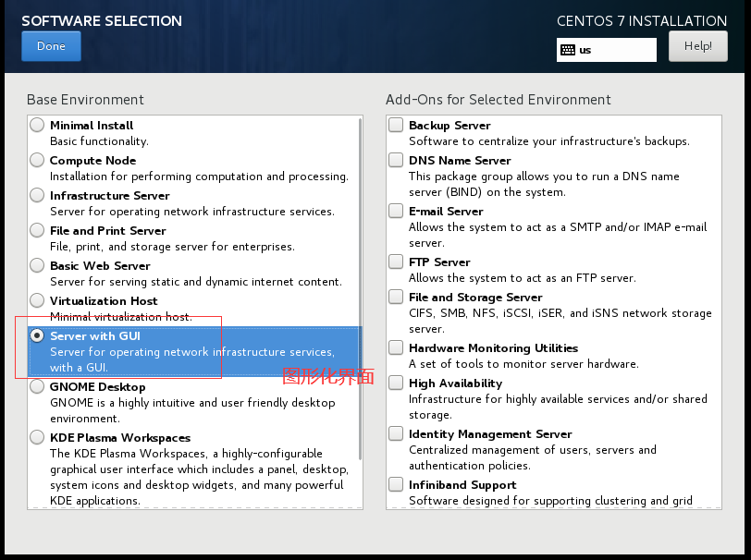Enable E-mail Server checkbox

(396, 211)
